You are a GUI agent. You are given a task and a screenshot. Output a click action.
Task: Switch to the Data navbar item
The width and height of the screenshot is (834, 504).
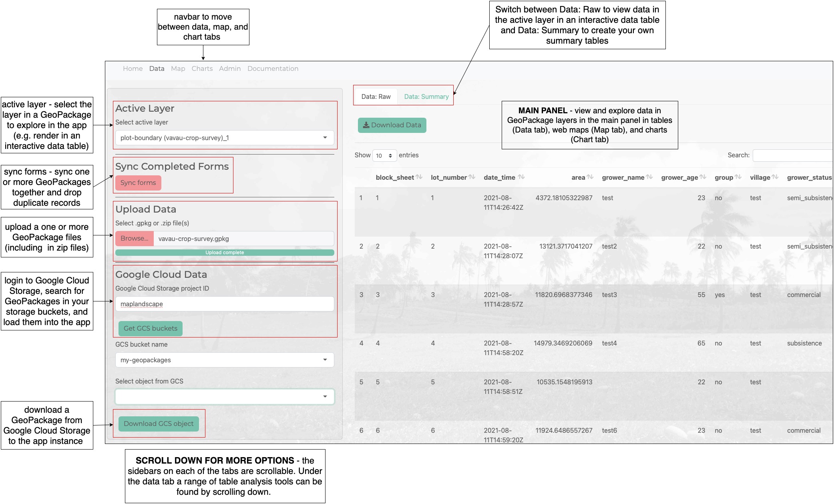coord(157,68)
